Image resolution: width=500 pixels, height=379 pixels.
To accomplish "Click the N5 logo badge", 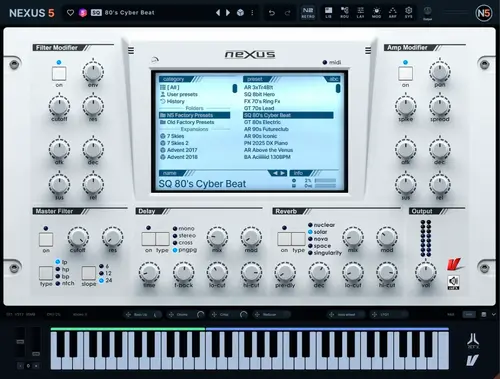I will tap(484, 13).
